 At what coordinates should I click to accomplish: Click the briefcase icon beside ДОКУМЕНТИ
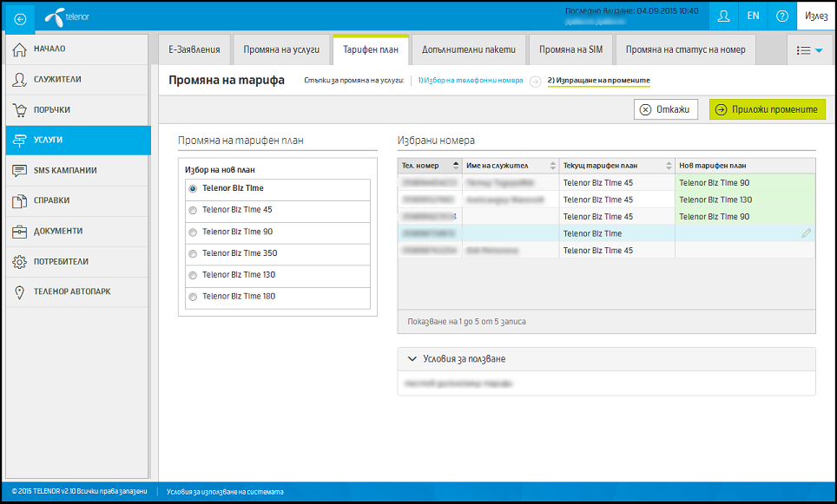[x=19, y=232]
